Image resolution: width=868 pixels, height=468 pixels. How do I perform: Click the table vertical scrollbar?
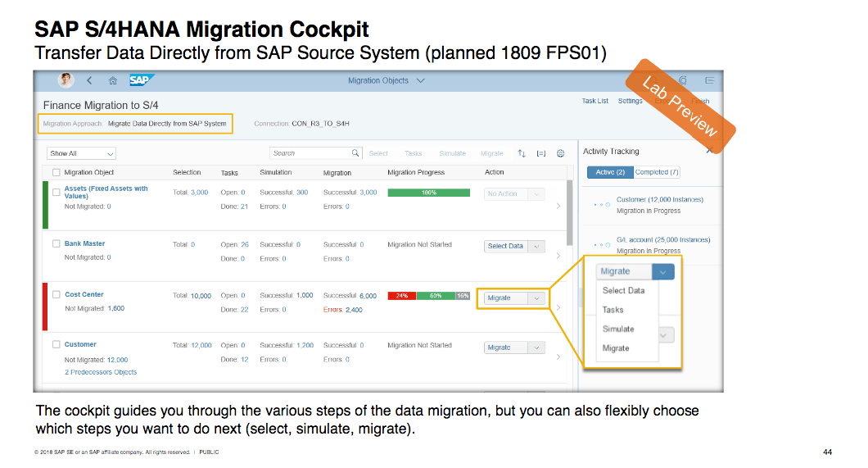pyautogui.click(x=570, y=212)
